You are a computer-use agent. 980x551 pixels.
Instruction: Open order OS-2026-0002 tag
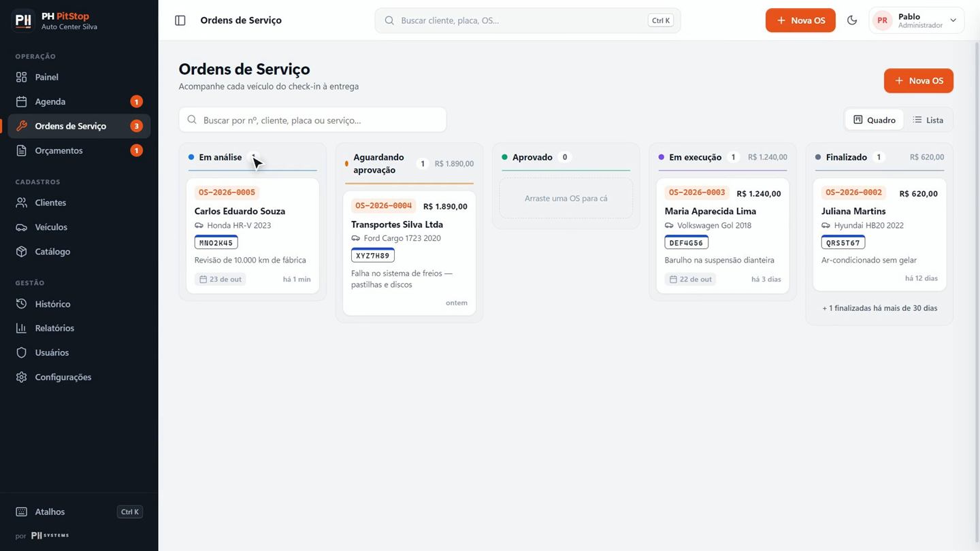[853, 193]
